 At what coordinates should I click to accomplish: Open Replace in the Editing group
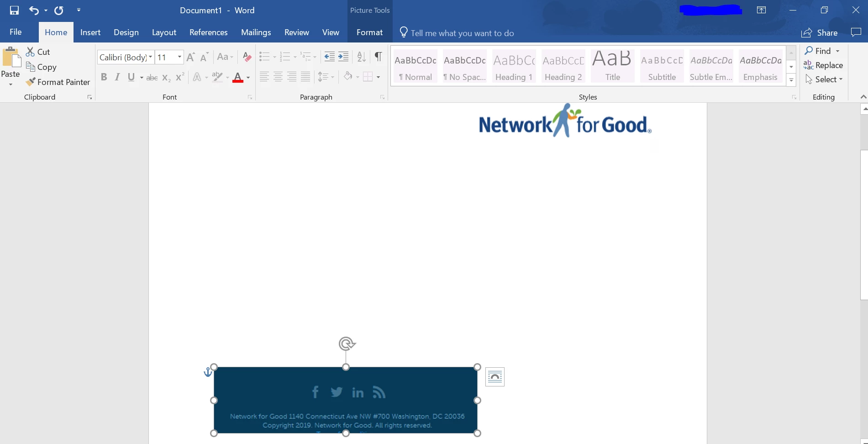(824, 65)
